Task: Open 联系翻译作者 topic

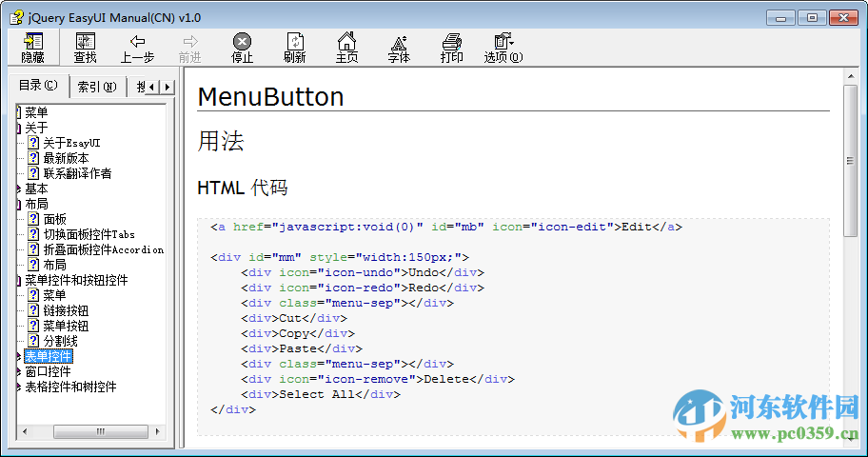Action: pyautogui.click(x=77, y=173)
